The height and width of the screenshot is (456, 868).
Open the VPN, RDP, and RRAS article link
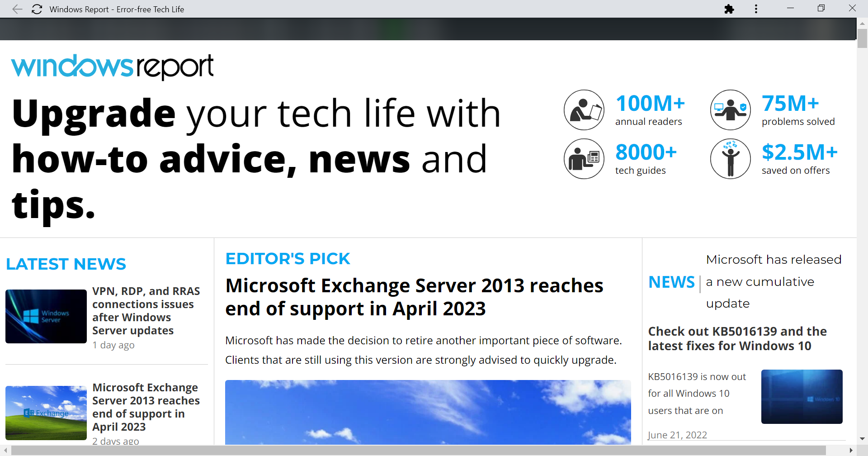pos(146,311)
